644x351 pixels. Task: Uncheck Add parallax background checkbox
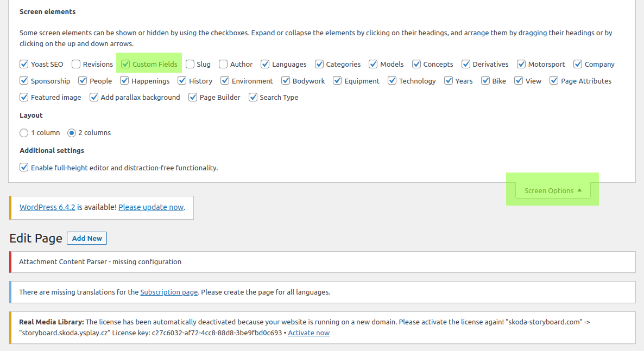point(93,97)
